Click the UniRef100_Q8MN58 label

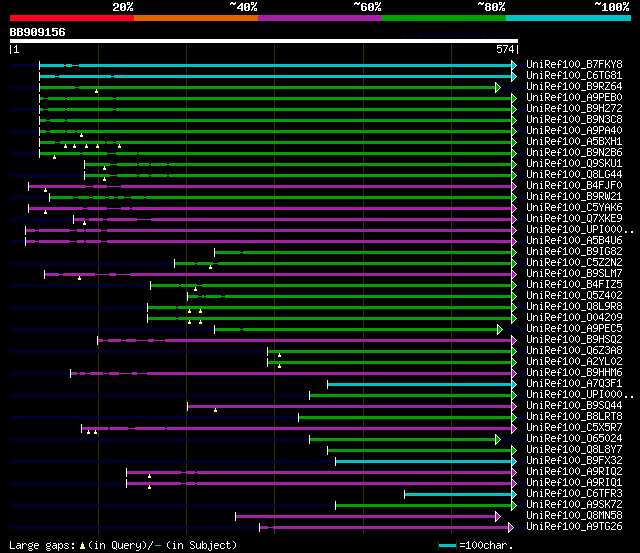point(574,516)
